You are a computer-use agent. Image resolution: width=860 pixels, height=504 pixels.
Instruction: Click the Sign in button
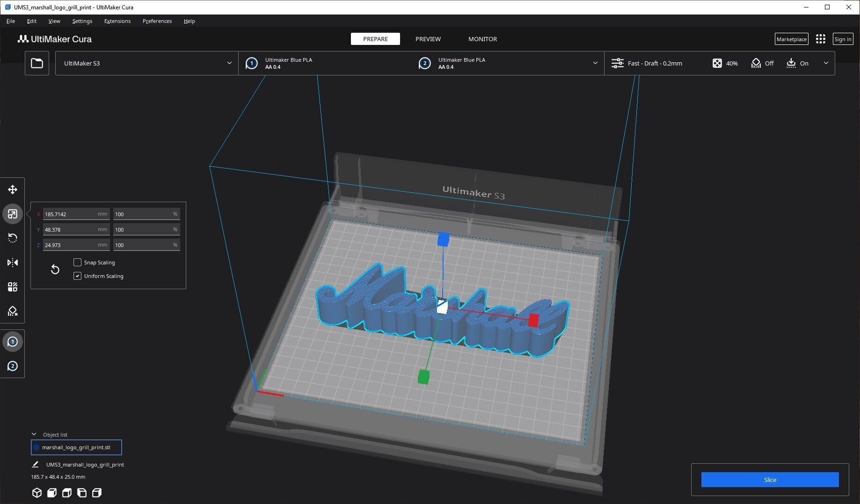coord(843,39)
